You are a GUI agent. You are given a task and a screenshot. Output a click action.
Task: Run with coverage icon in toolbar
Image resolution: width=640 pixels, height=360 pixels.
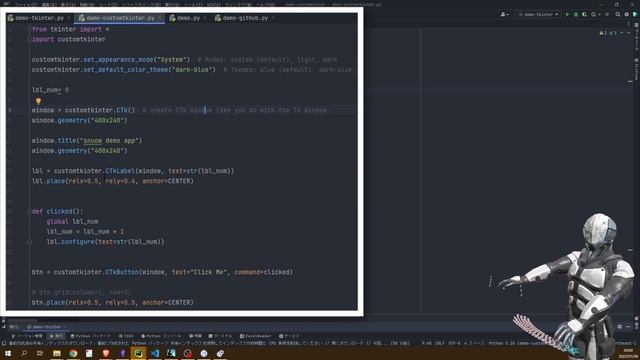coord(584,14)
